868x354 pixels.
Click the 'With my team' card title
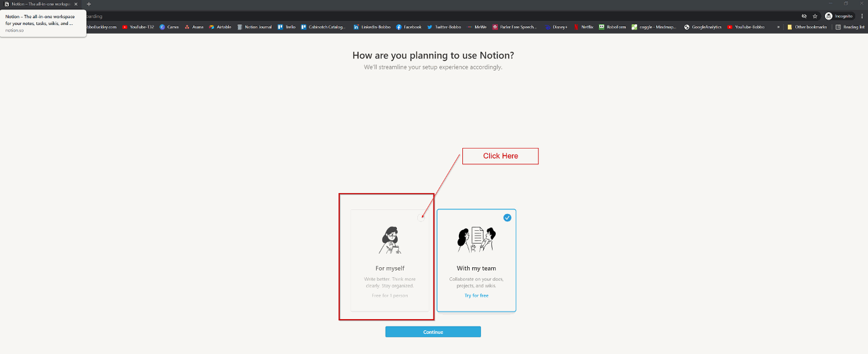point(476,269)
